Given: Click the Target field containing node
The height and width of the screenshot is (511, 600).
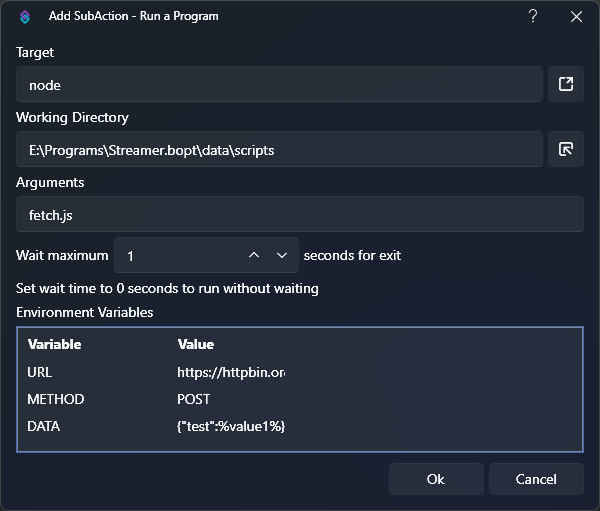Looking at the screenshot, I should [279, 85].
